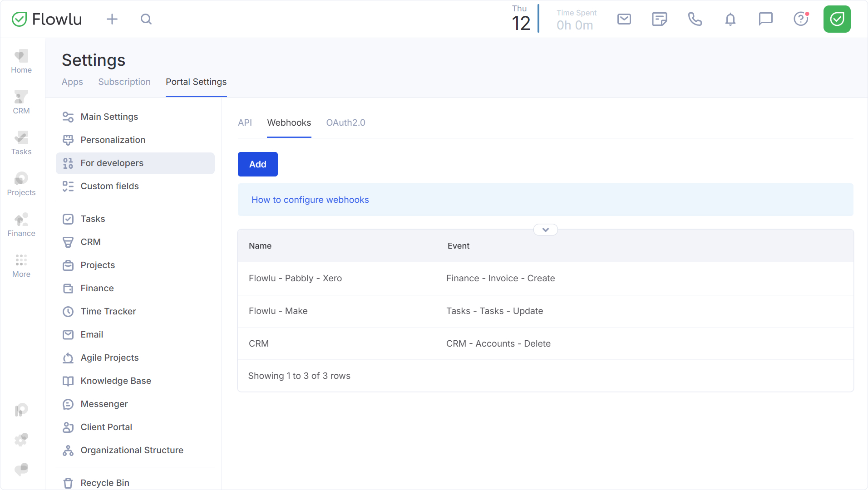Open the search magnifier icon
868x490 pixels.
[146, 19]
